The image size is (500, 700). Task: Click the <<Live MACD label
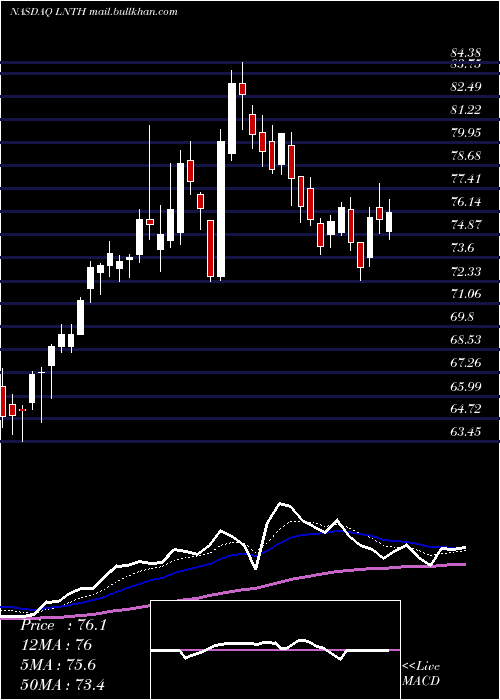(x=421, y=674)
